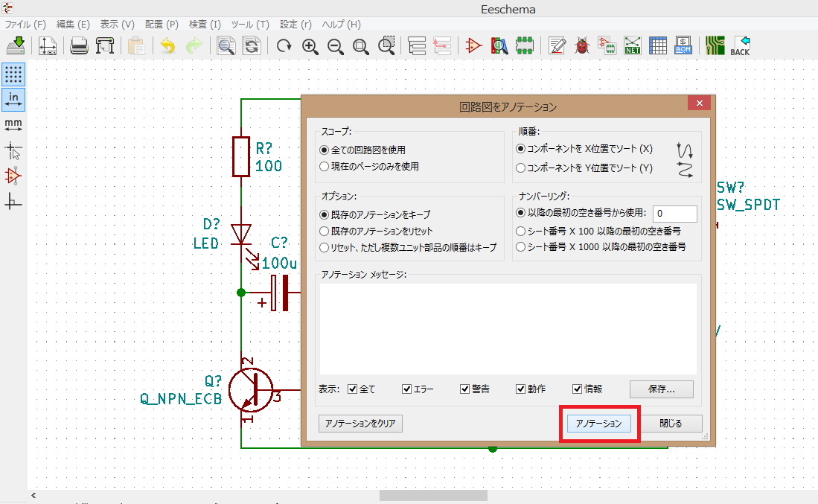Change cursor shape in left toolbar
The height and width of the screenshot is (504, 818).
tap(13, 151)
